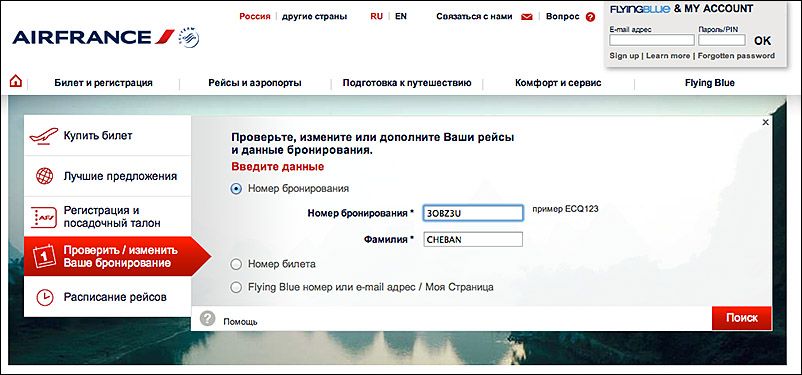The image size is (802, 375).
Task: Select the Flying Blue номер radio option
Action: (x=236, y=288)
